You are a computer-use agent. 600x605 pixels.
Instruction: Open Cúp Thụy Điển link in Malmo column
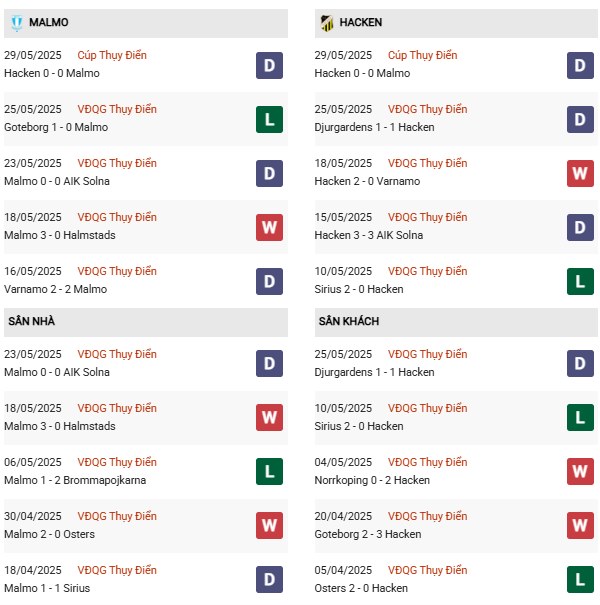(118, 55)
